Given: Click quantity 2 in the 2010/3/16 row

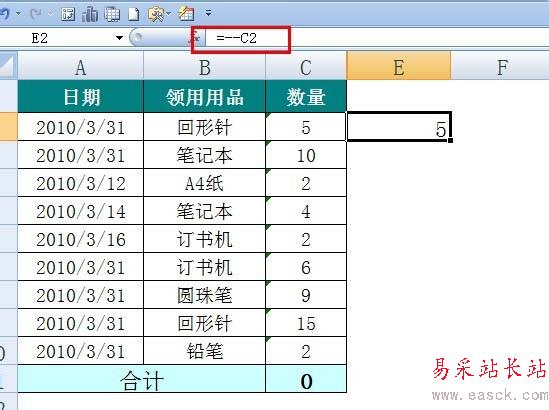Looking at the screenshot, I should [306, 239].
